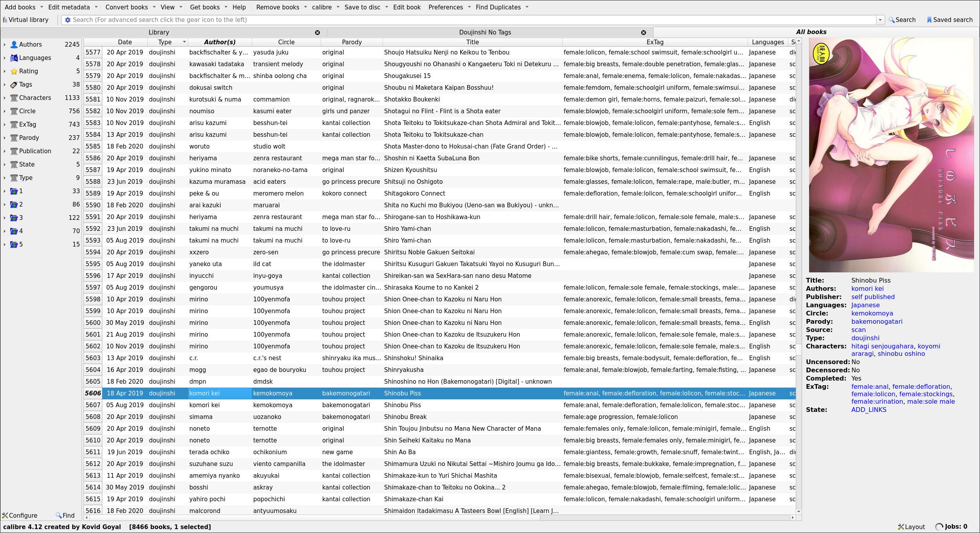Click row number 5590
The image size is (980, 533).
(93, 205)
